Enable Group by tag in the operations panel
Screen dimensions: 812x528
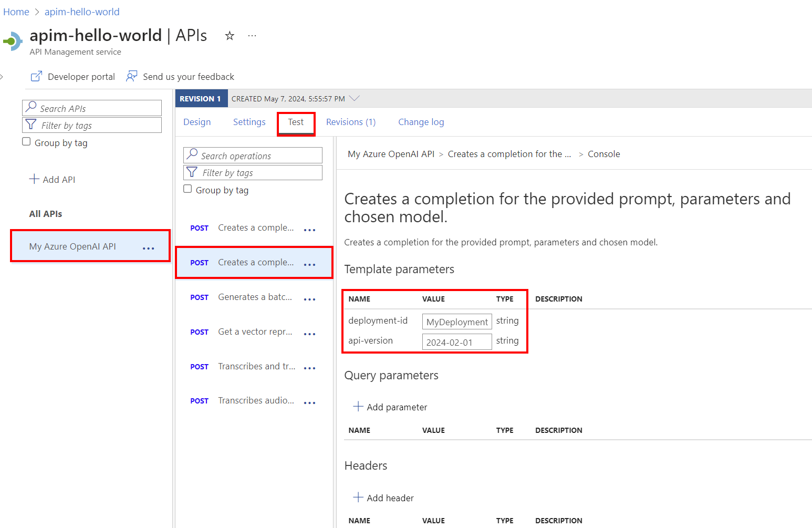click(x=188, y=189)
